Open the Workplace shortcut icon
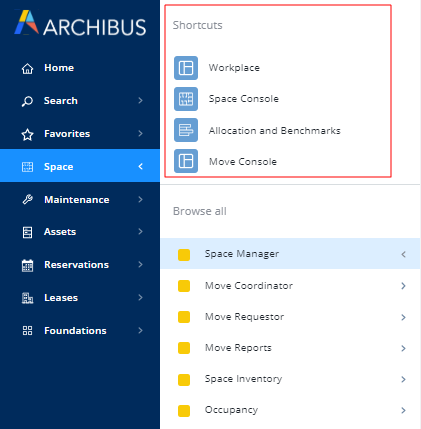The height and width of the screenshot is (429, 421). tap(186, 68)
